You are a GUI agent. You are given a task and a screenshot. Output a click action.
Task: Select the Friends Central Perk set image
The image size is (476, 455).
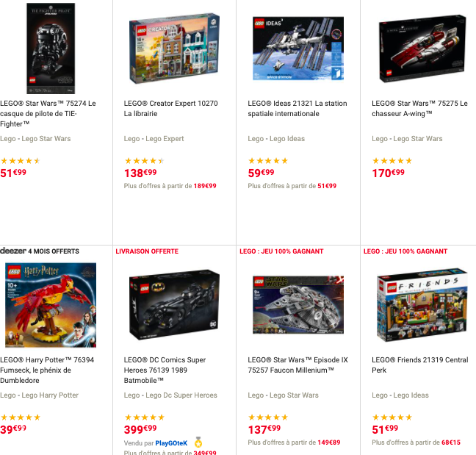coord(422,305)
